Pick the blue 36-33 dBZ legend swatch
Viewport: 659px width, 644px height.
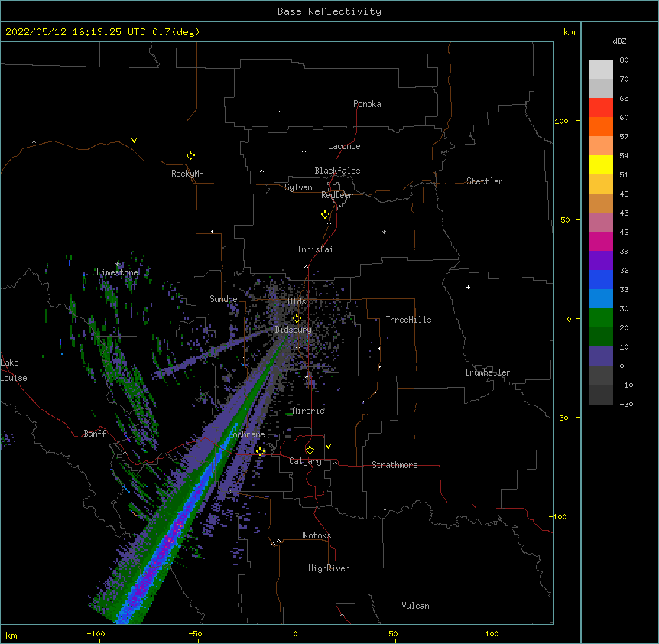(x=601, y=280)
